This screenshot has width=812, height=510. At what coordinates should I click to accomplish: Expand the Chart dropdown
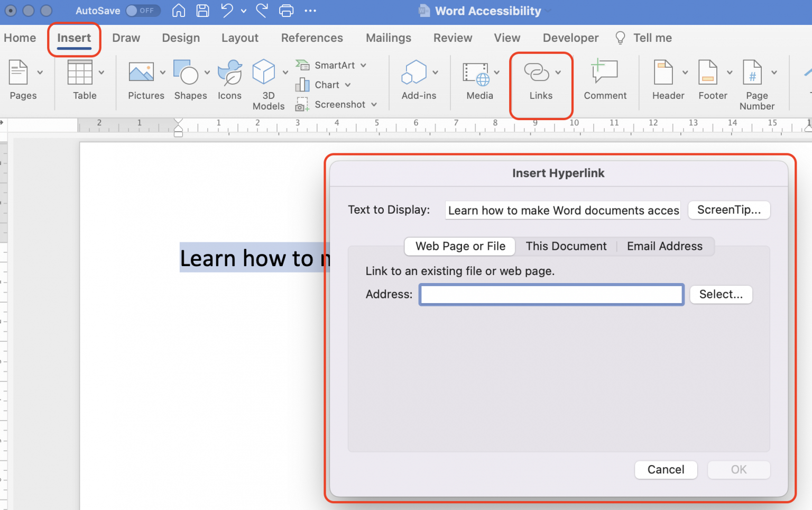[348, 85]
